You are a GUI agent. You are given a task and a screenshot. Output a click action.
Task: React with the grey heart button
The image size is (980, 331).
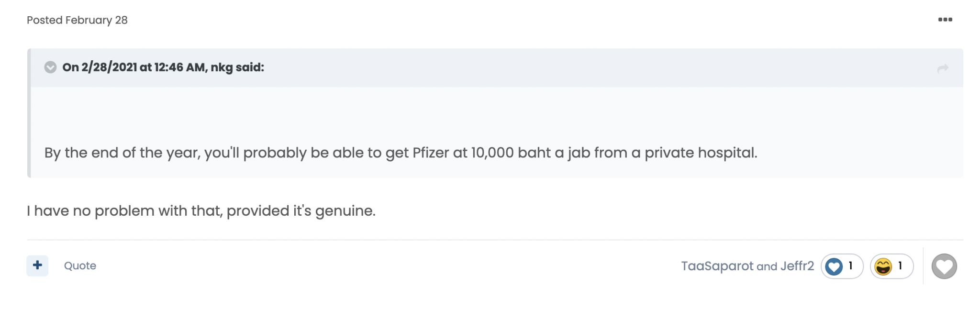pyautogui.click(x=944, y=266)
